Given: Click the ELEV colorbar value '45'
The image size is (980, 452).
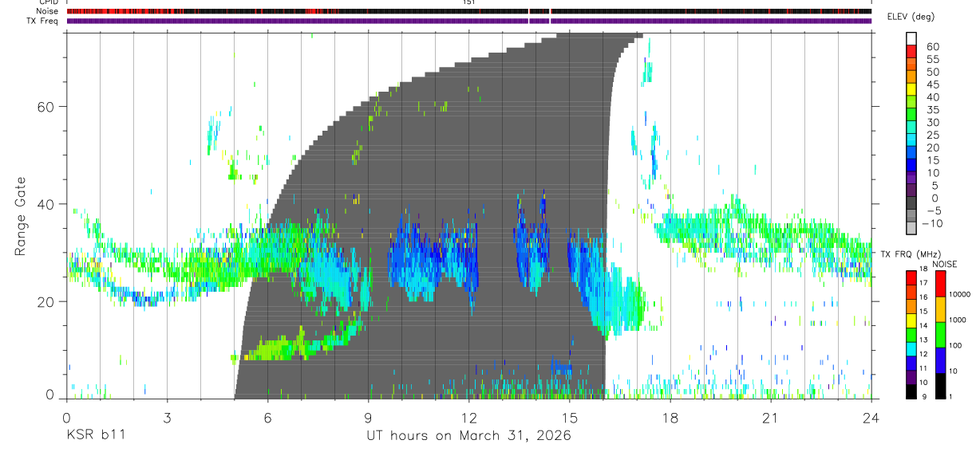Looking at the screenshot, I should 933,85.
